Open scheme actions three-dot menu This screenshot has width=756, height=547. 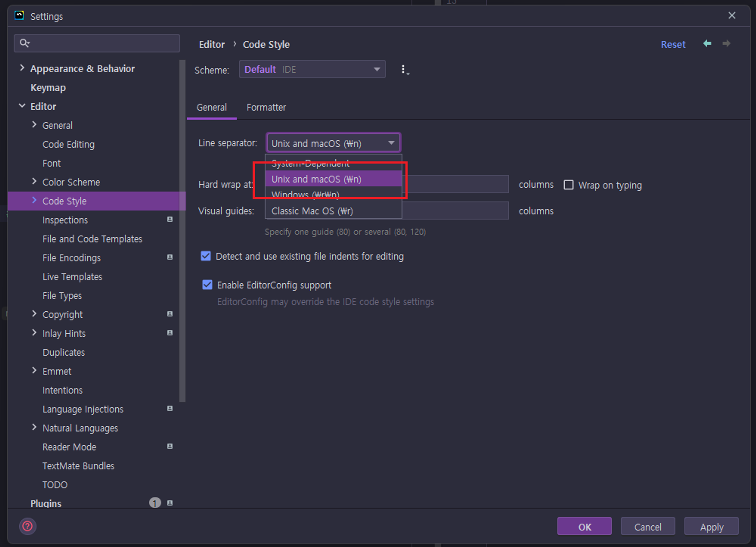tap(404, 70)
